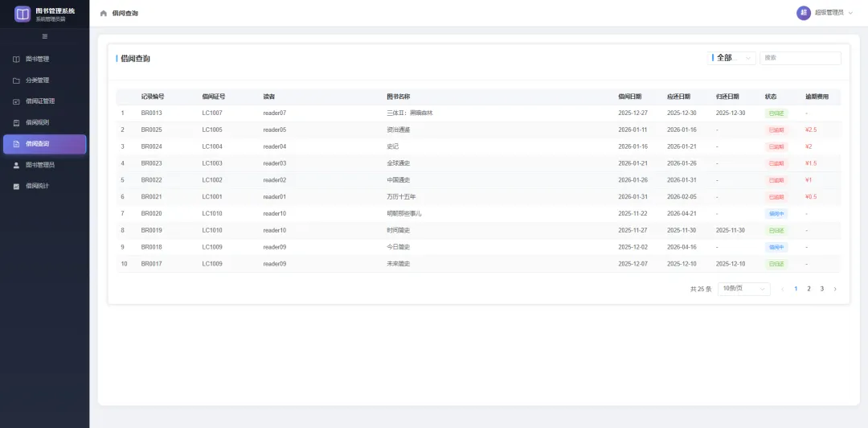Go to page 2 of results
The height and width of the screenshot is (428, 868).
click(809, 289)
